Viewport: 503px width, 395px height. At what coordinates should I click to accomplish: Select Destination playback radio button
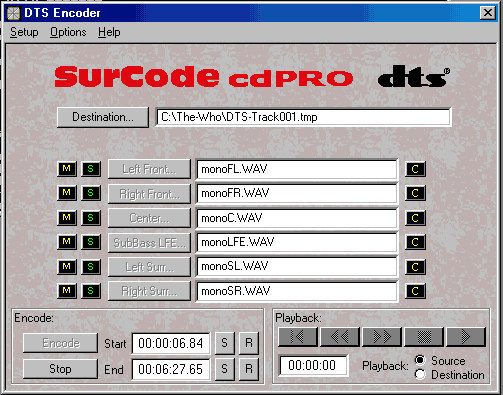420,374
